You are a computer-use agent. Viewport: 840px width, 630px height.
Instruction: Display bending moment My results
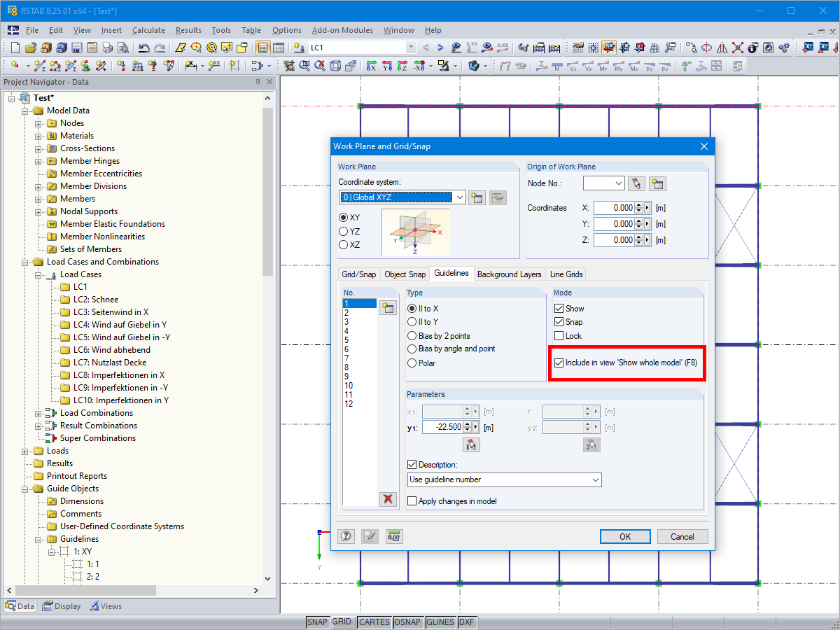pyautogui.click(x=617, y=66)
